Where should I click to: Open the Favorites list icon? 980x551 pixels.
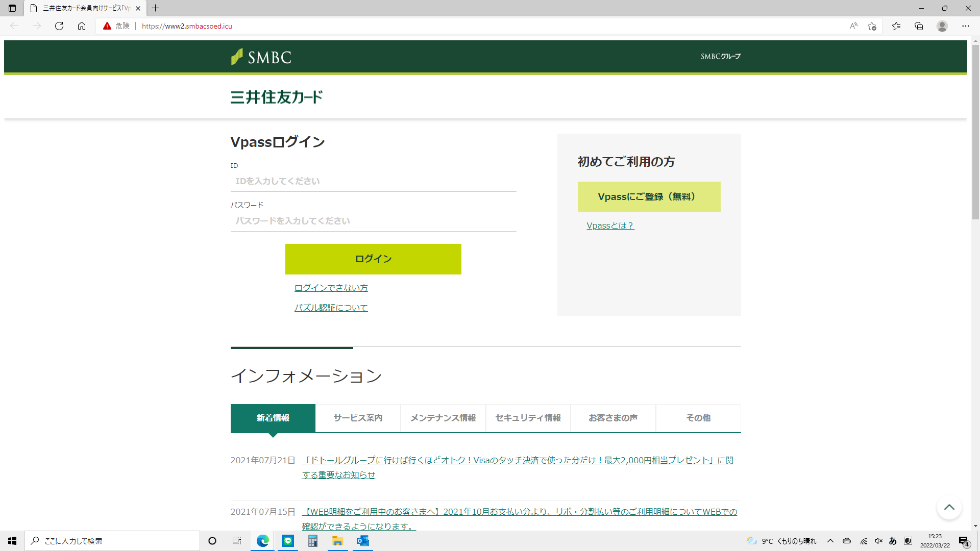(x=896, y=26)
